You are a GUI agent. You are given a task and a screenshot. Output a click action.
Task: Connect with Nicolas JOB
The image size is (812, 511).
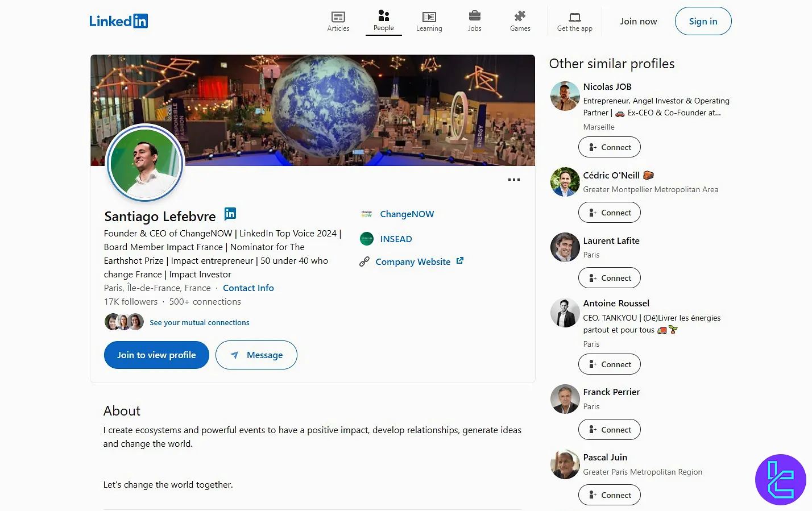[x=610, y=147]
